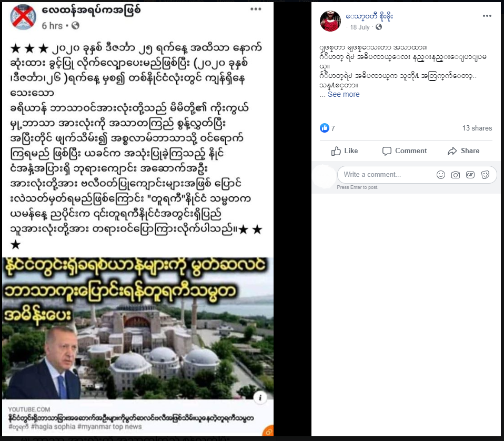Image resolution: width=504 pixels, height=441 pixels.
Task: View the 13 shares list
Action: tap(477, 128)
